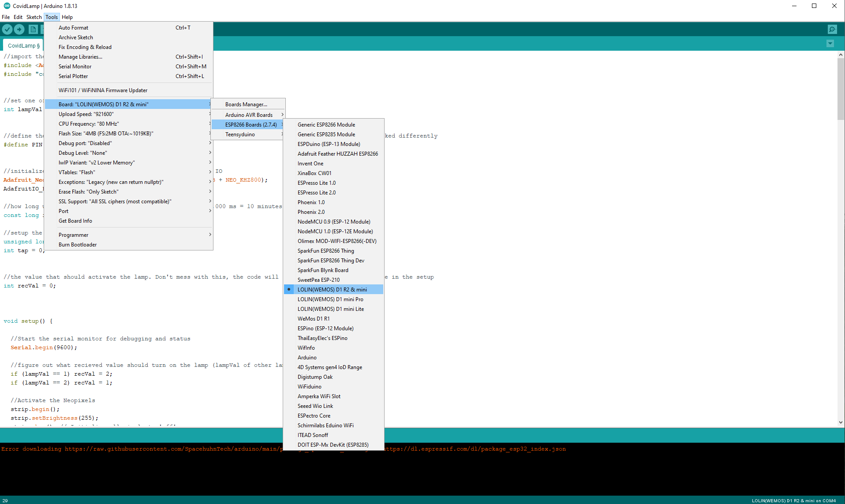Select the LOLIN(WEMOS) D1 R2 & mini board

332,290
